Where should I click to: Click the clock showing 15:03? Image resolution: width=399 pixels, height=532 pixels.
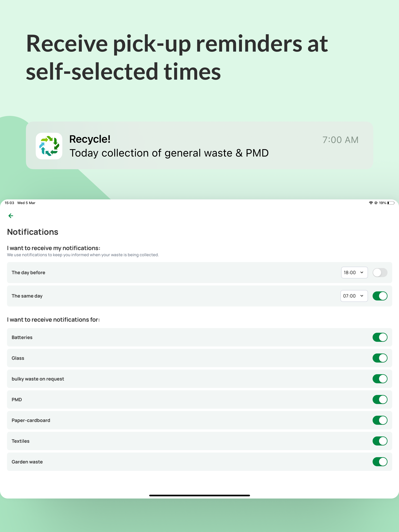10,203
